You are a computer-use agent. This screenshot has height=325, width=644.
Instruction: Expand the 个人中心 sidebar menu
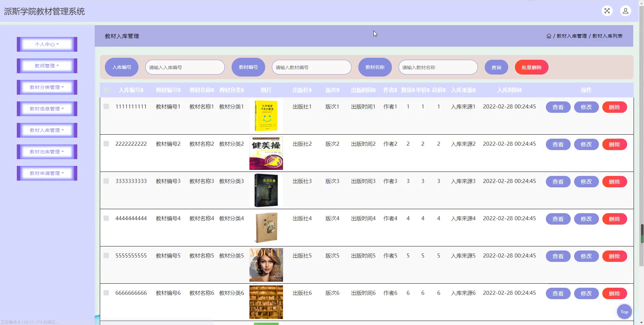[x=47, y=44]
